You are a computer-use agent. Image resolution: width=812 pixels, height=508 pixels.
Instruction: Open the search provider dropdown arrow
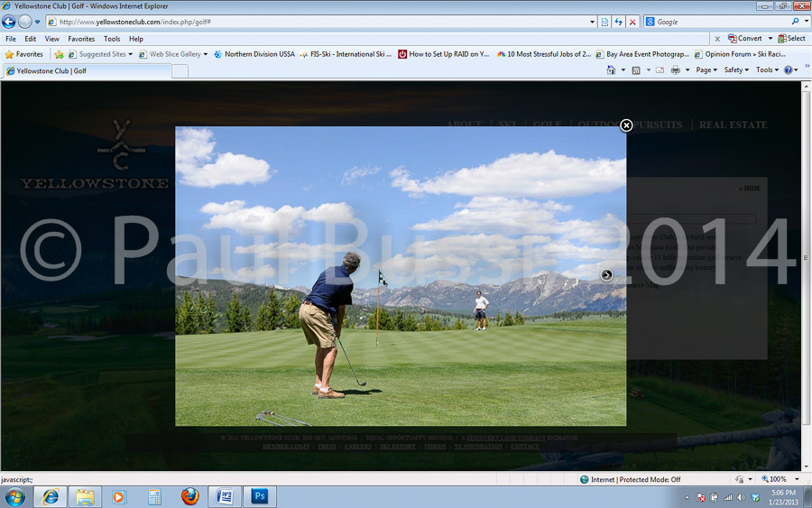point(807,22)
